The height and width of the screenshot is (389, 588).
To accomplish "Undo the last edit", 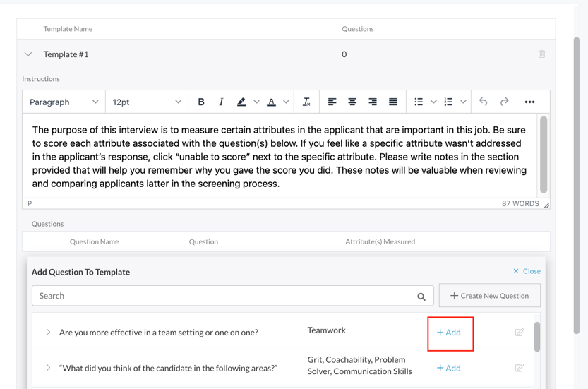I will (x=484, y=102).
